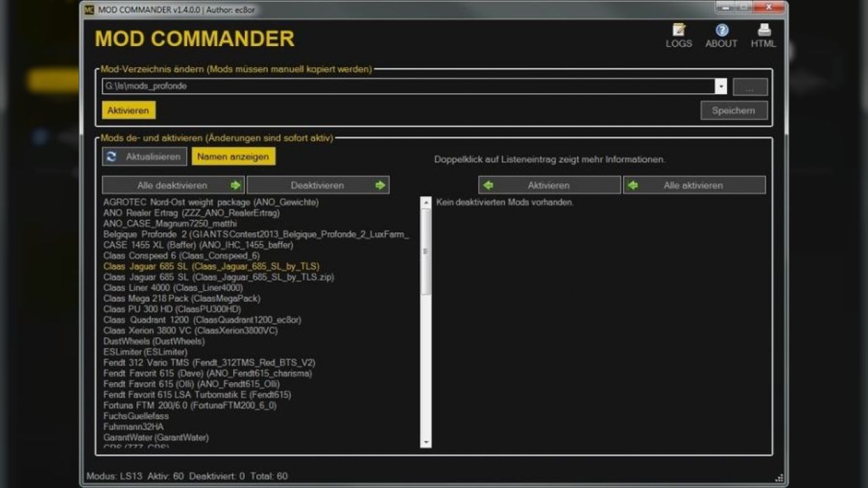Select ANO_CASE_Magnum7250_matthi entry
Screen dimensions: 868x488
coord(169,224)
